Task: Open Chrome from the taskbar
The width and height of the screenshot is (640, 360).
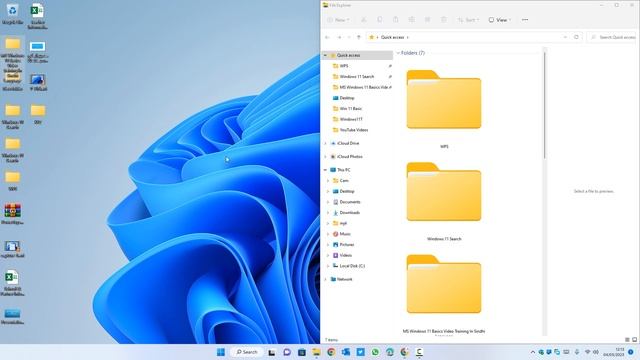Action: coord(331,352)
